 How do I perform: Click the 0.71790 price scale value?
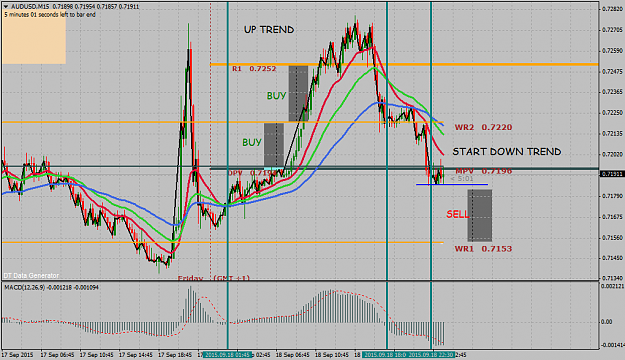(x=612, y=196)
